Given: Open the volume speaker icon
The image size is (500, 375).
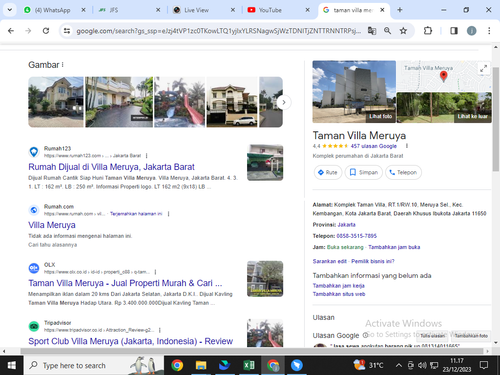Looking at the screenshot, I should 422,366.
